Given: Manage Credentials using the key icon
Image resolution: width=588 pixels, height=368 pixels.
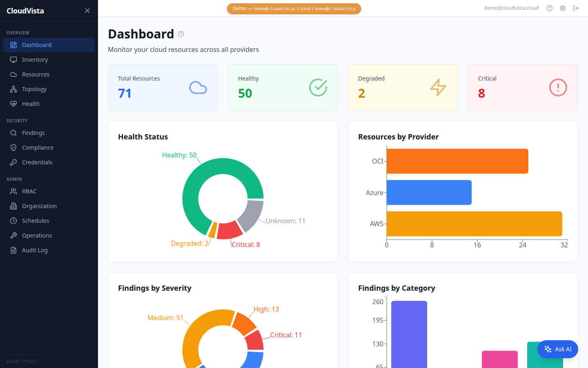Looking at the screenshot, I should [14, 162].
